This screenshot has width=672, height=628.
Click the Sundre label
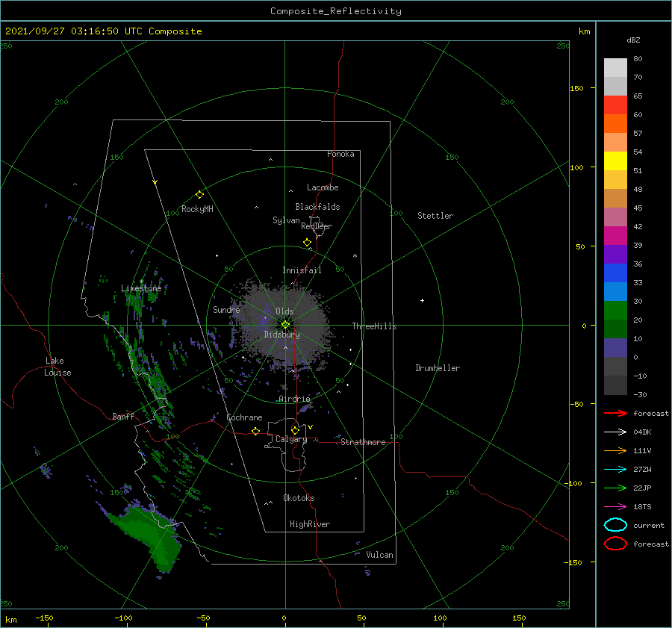pyautogui.click(x=226, y=309)
